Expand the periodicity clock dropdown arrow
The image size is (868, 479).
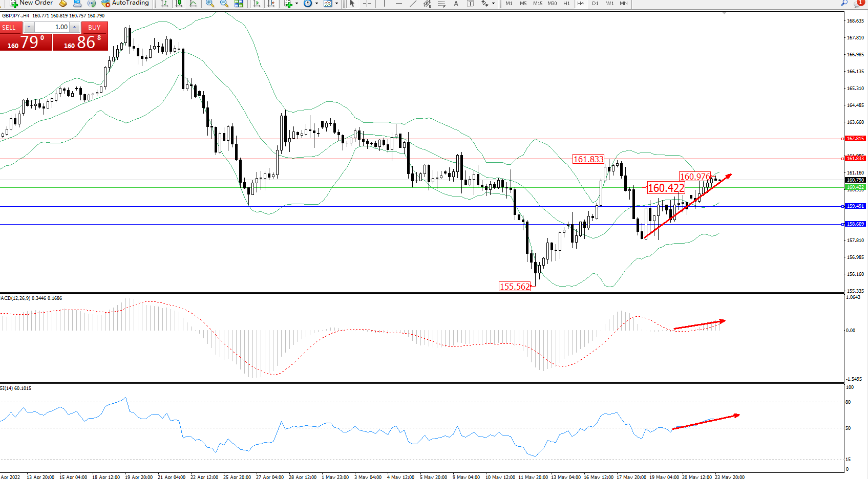point(316,4)
